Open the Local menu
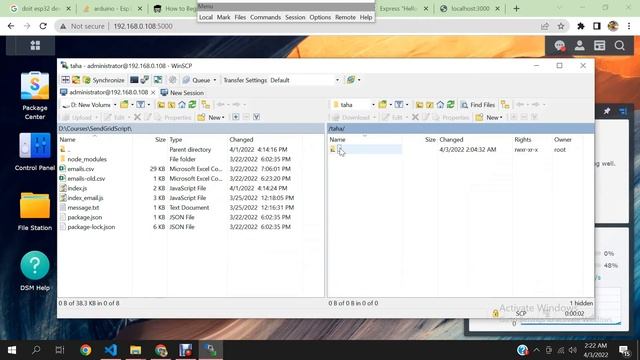Viewport: 640px width, 360px height. click(x=206, y=17)
